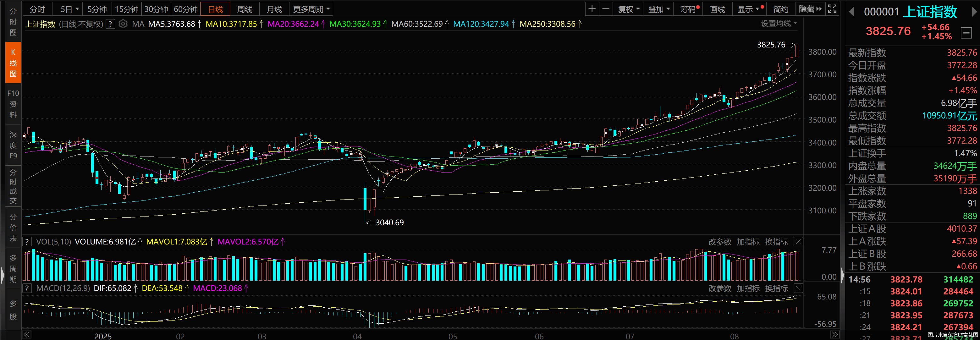
Task: Open the 5日 period dropdown
Action: tap(70, 9)
